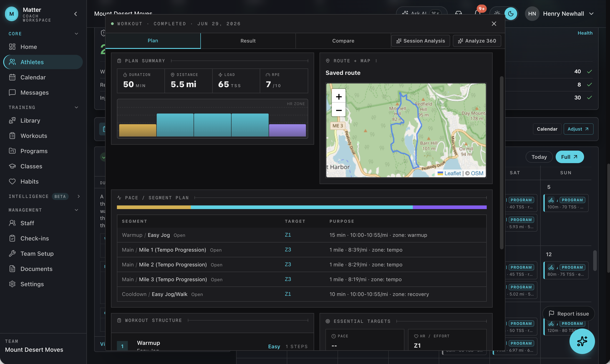Open Sunday 5 program card 100m 70 TSS

coord(566,203)
